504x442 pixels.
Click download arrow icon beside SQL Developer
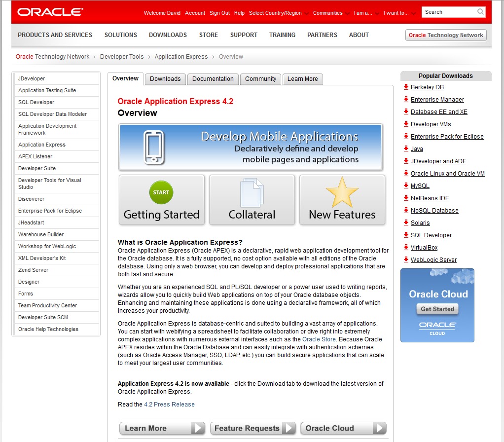[x=406, y=235]
